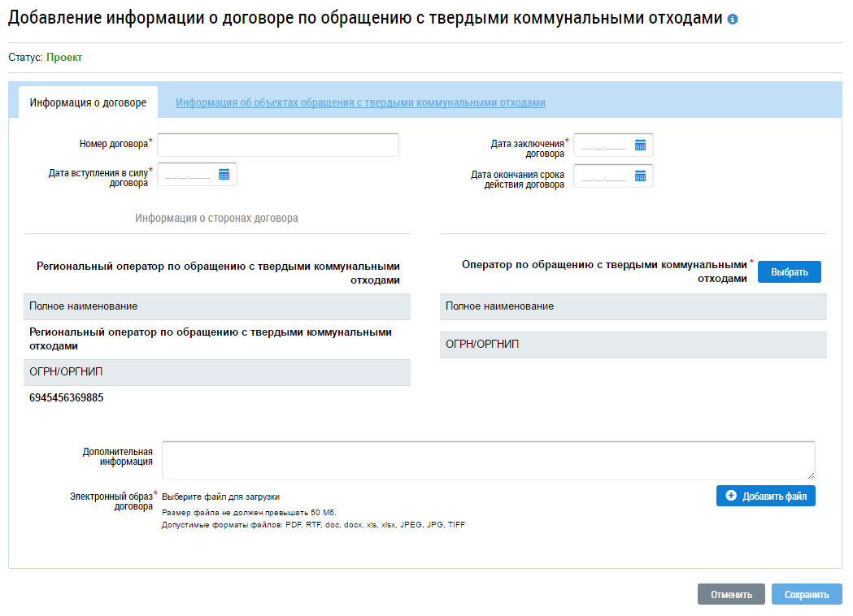
Task: Click the info icon beside the page title
Action: tap(733, 19)
